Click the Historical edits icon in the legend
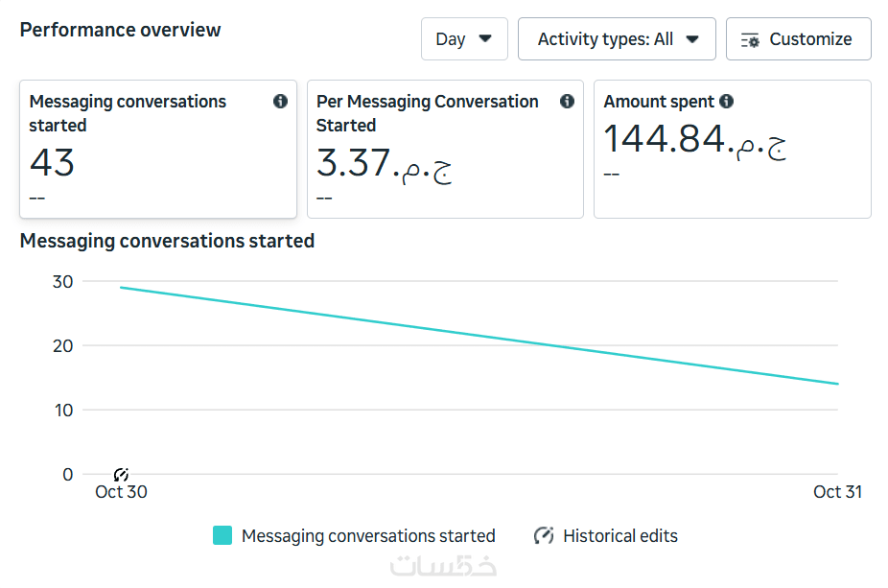Image resolution: width=888 pixels, height=588 pixels. [x=544, y=535]
